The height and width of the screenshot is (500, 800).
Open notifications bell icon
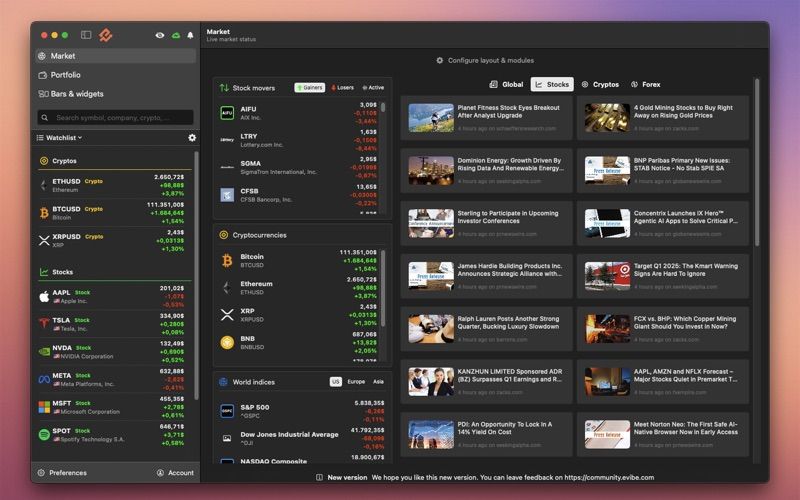coord(190,35)
